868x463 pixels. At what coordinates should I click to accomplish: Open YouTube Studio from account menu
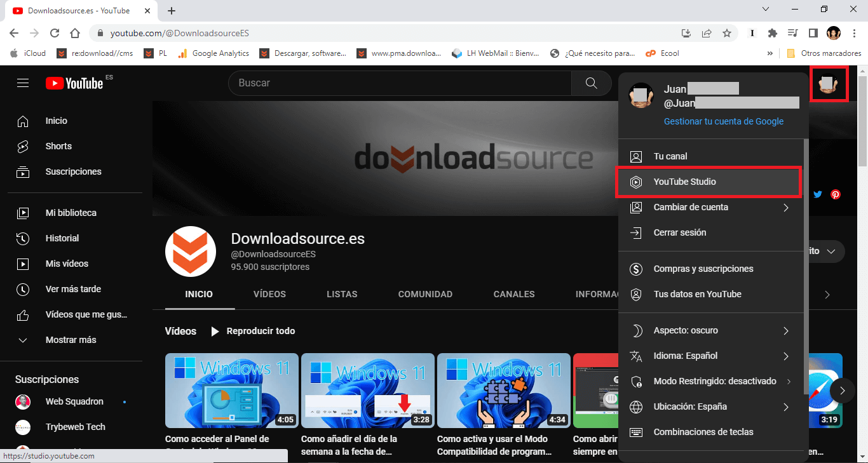[x=711, y=182]
